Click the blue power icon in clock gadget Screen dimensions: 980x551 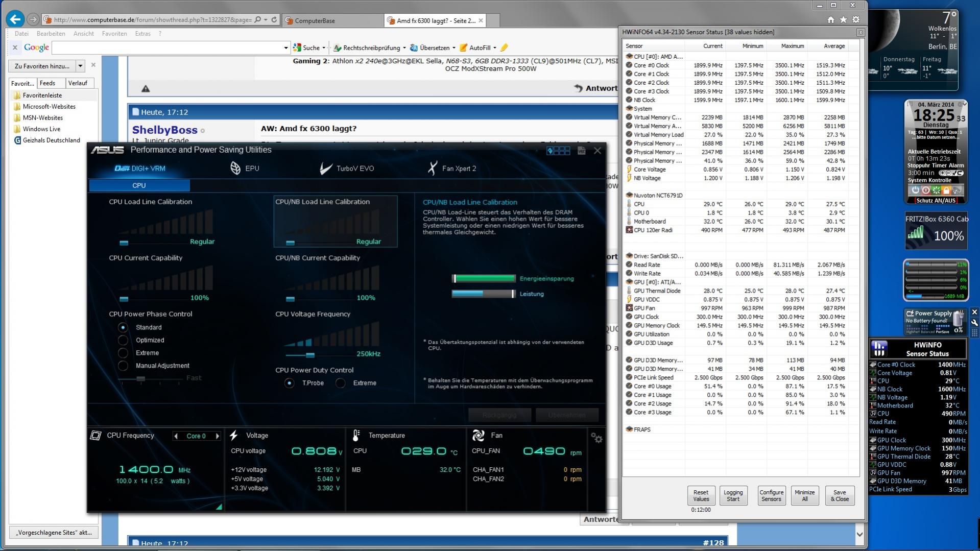915,190
